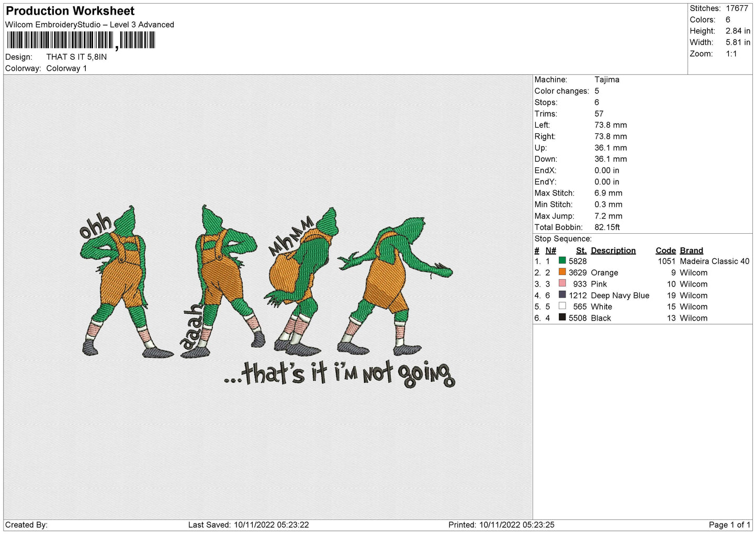
Task: Click the Production Worksheet title
Action: [70, 11]
